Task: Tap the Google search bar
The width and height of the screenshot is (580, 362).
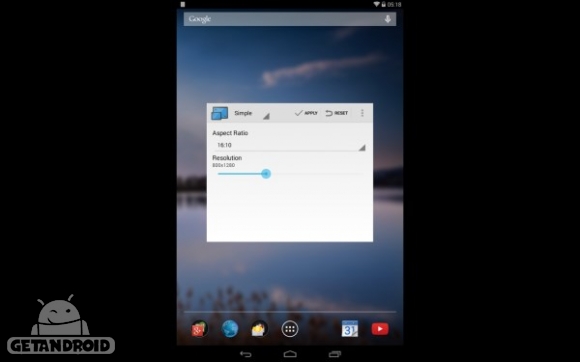Action: (x=290, y=19)
